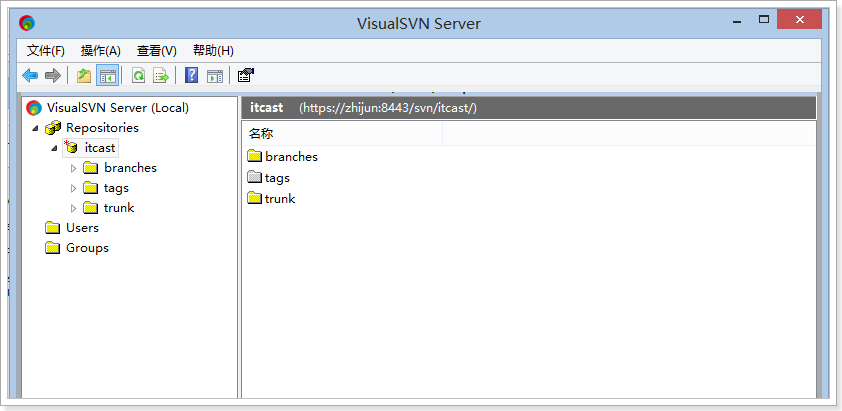Click the itcast repository URL in header
The image size is (842, 411).
point(388,108)
